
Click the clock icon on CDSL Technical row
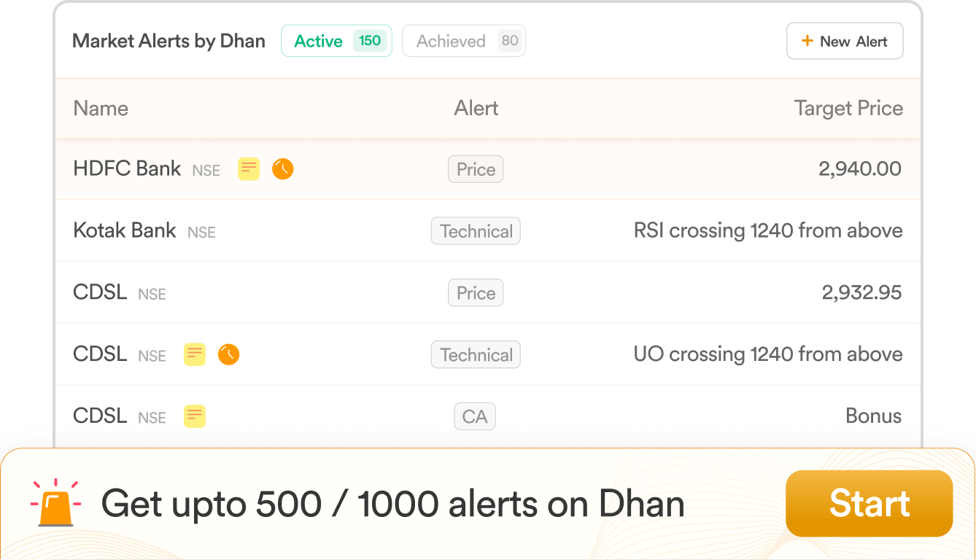[229, 355]
